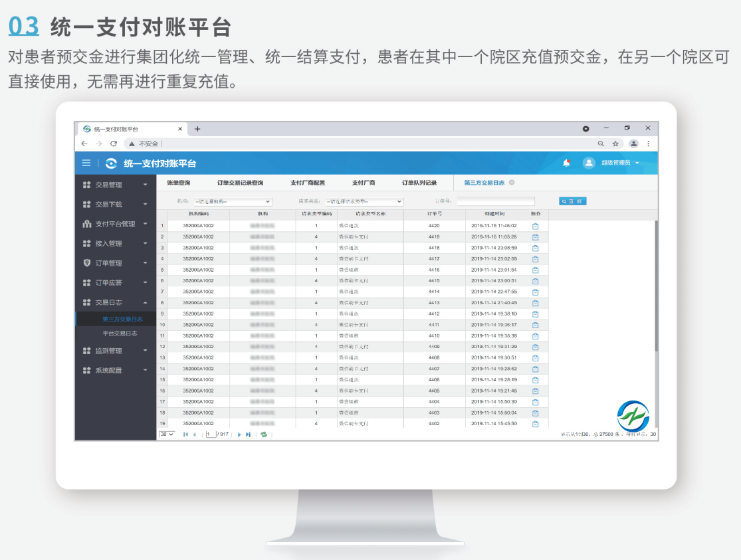The image size is (741, 560).
Task: Open detail icon for order 4416
Action: pyautogui.click(x=536, y=270)
